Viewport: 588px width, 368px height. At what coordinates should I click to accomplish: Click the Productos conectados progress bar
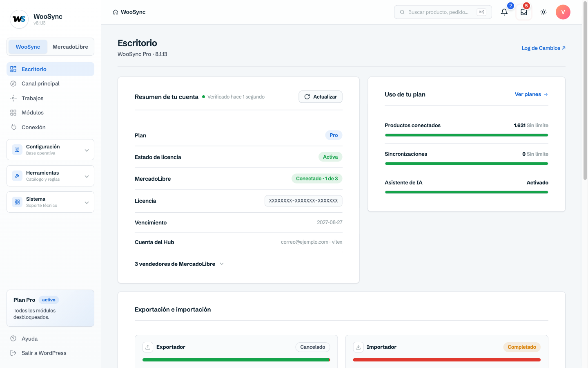466,135
